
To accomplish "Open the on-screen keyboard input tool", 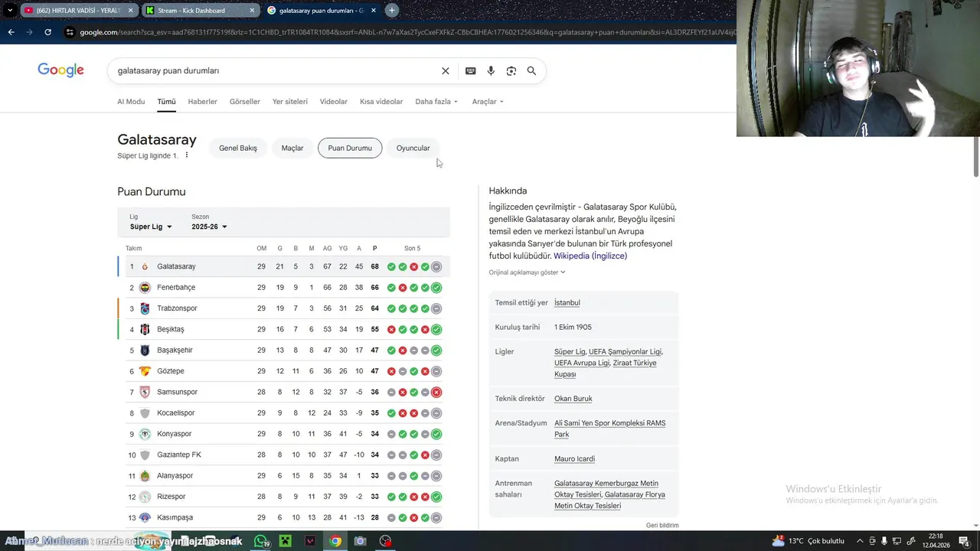I will tap(471, 70).
